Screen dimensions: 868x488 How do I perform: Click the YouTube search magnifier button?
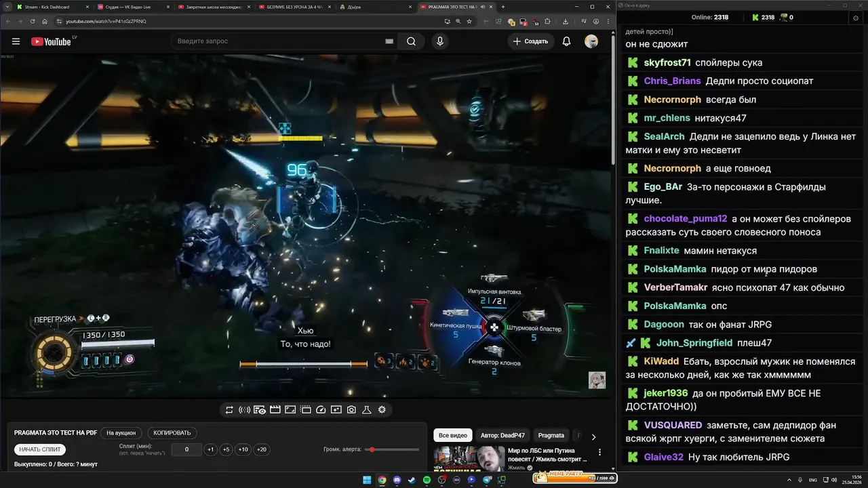click(x=411, y=41)
